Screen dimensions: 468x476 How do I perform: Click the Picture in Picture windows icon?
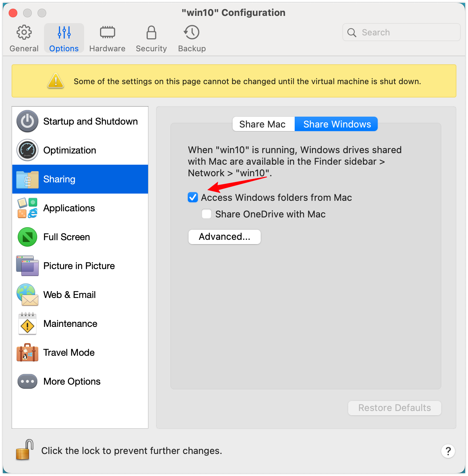pyautogui.click(x=27, y=266)
